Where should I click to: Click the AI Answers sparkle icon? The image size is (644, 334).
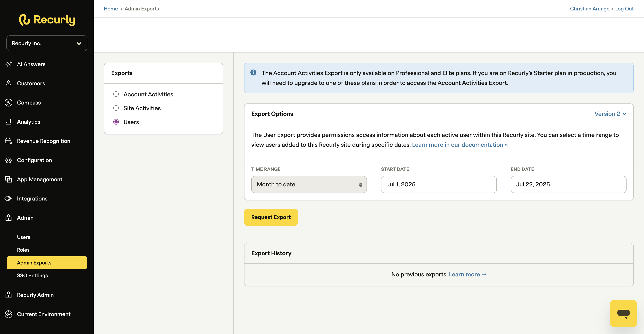[x=9, y=64]
